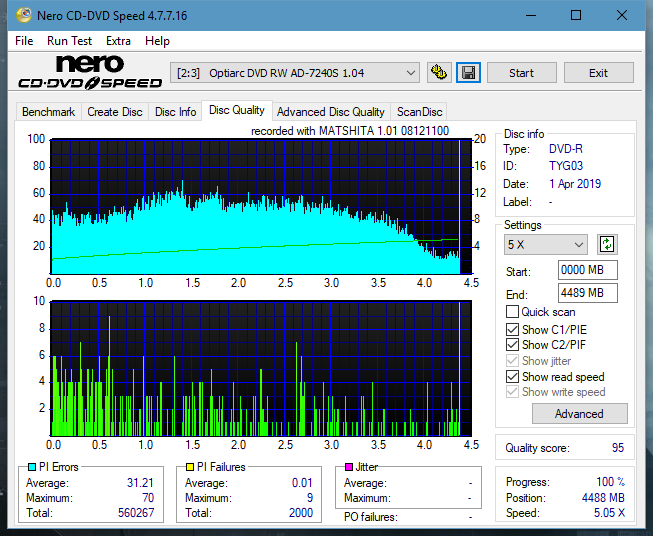Switch to the Advanced Disc Quality tab
The image size is (653, 536).
click(331, 112)
